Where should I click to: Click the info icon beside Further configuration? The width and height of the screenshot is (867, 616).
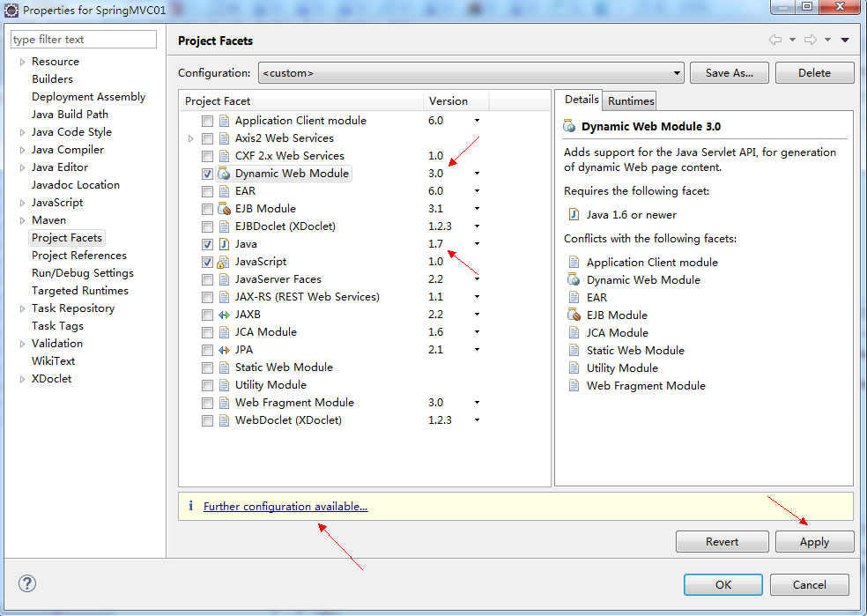[191, 506]
